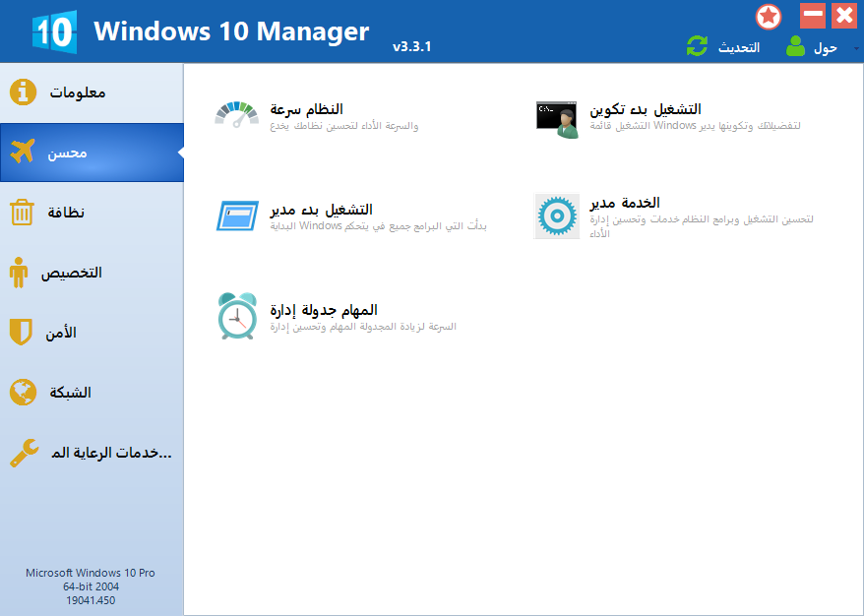Click the green user About icon
Image resolution: width=864 pixels, height=616 pixels.
coord(795,46)
